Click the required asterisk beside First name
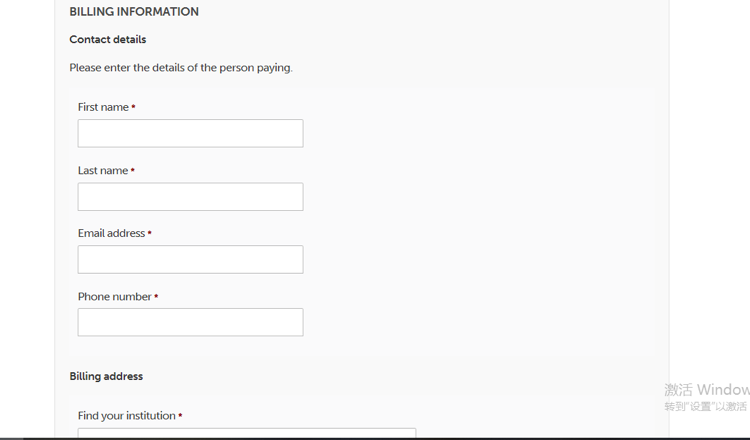Image resolution: width=750 pixels, height=440 pixels. [133, 107]
